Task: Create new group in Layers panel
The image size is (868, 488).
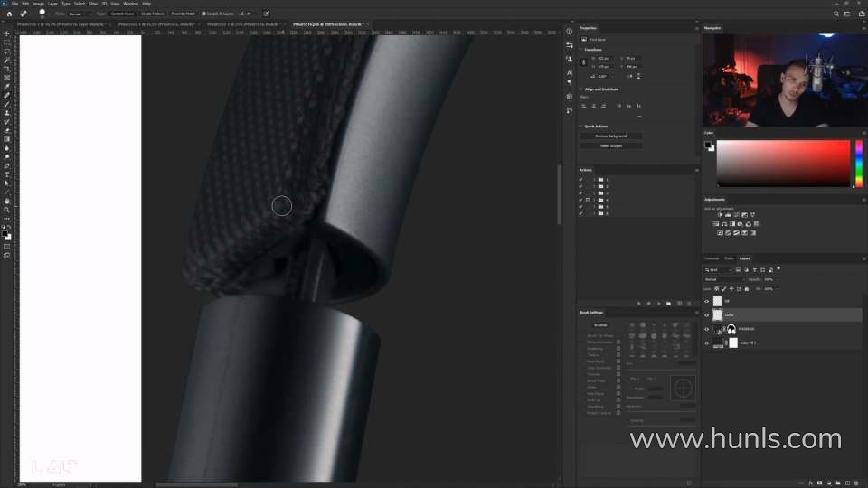Action: pos(838,483)
